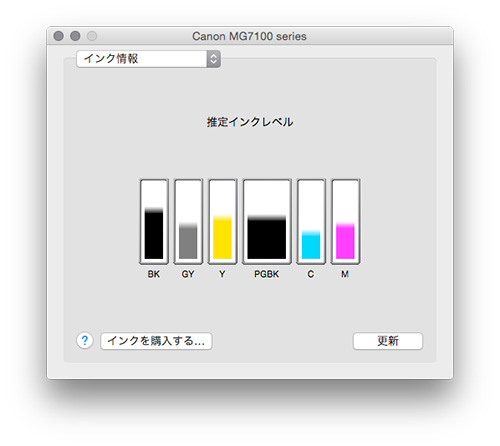
Task: Click the Canon MG7100 series window title
Action: pyautogui.click(x=249, y=36)
